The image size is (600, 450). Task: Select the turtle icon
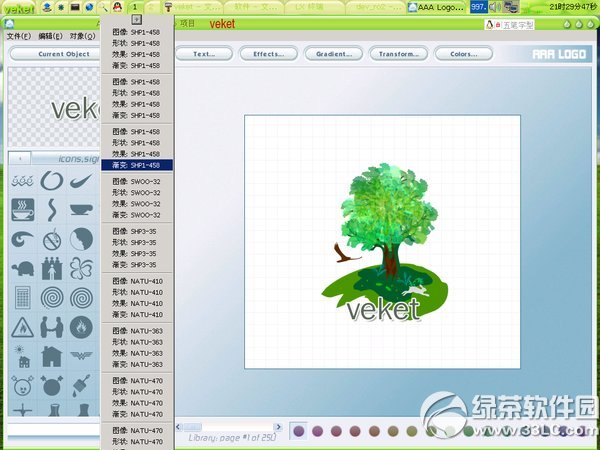click(23, 269)
